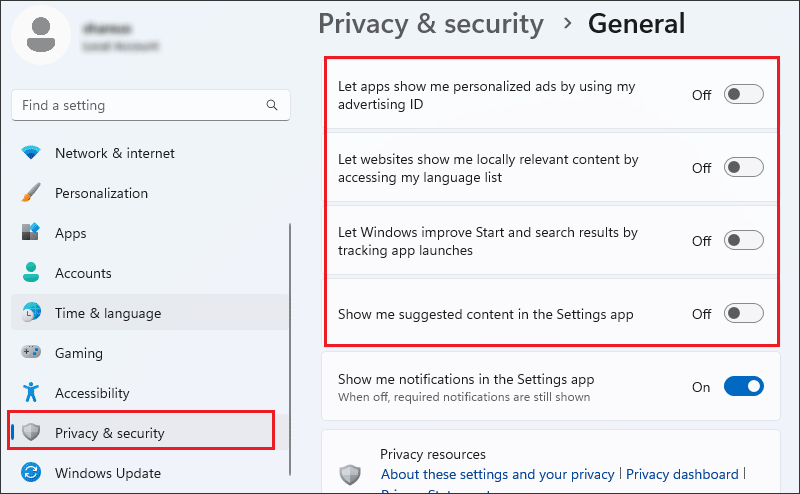Click 'Show me suggested content in the Settings app'
This screenshot has width=800, height=494.
[485, 314]
